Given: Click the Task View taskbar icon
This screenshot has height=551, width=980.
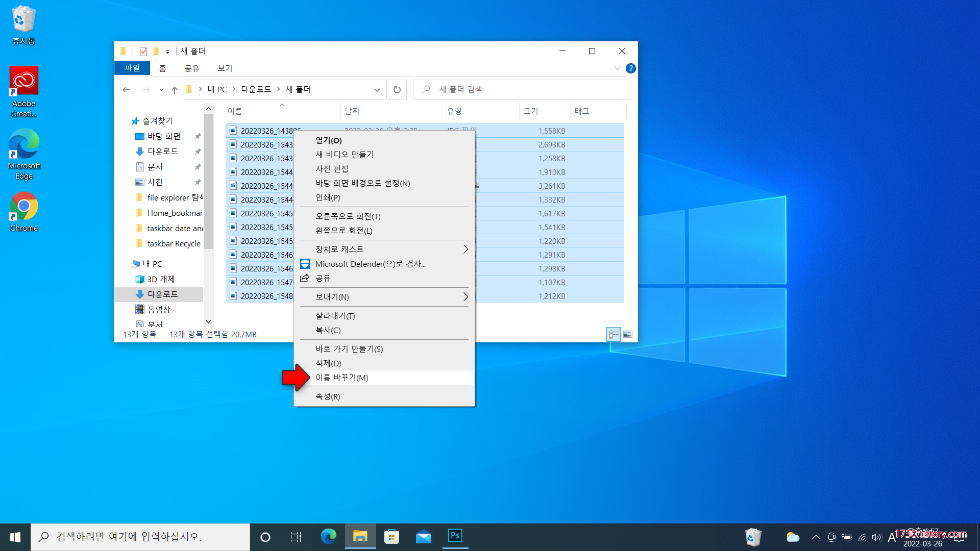Looking at the screenshot, I should point(296,537).
